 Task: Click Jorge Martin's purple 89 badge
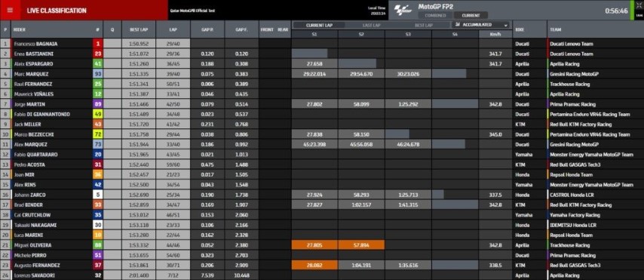[x=98, y=104]
